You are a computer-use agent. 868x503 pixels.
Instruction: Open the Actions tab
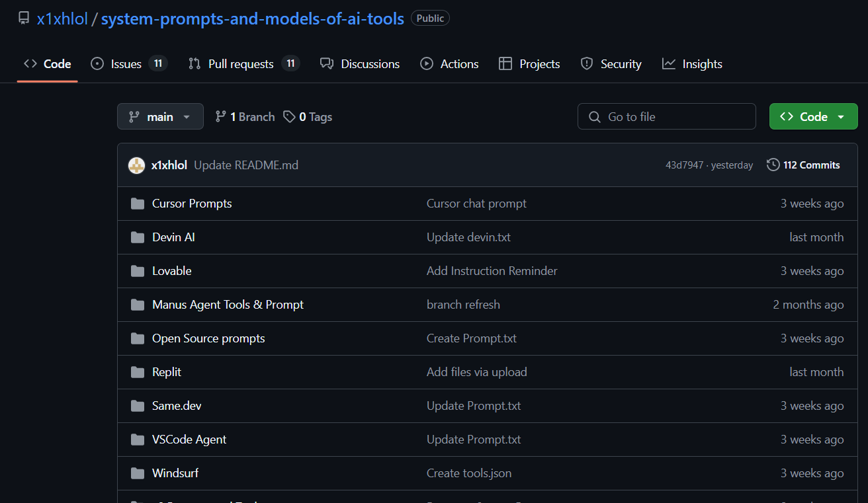point(449,63)
